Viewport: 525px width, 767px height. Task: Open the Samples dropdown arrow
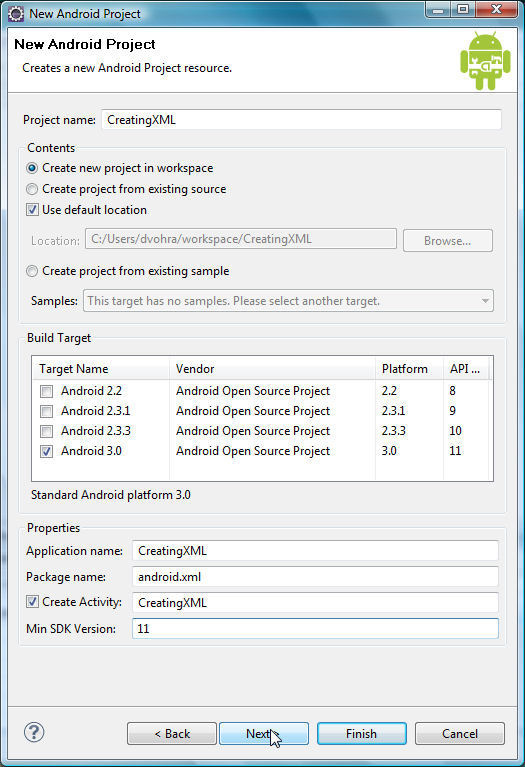485,301
